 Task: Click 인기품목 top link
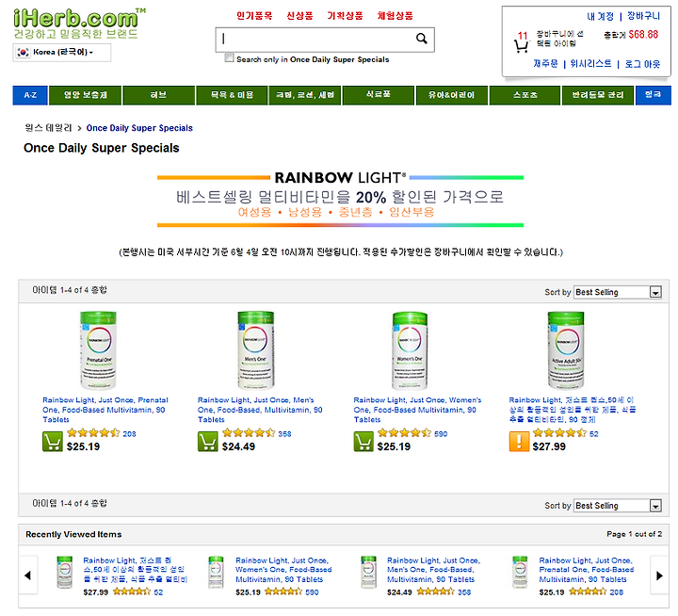click(254, 16)
